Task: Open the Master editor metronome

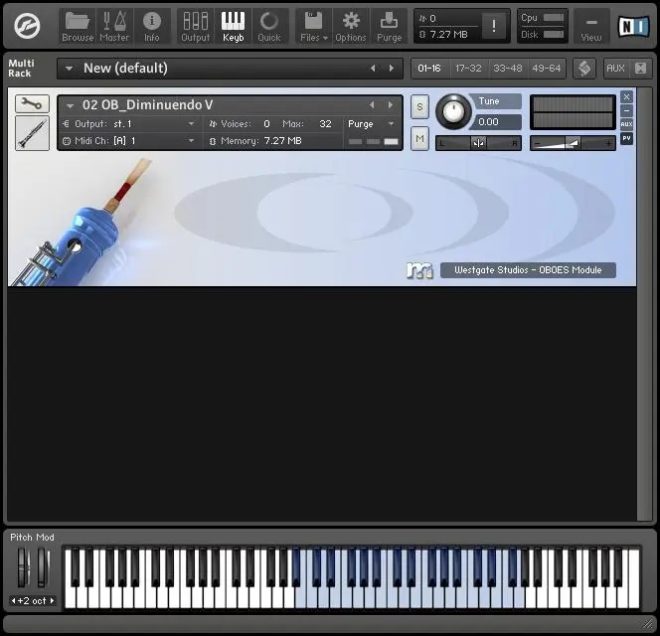Action: [114, 27]
